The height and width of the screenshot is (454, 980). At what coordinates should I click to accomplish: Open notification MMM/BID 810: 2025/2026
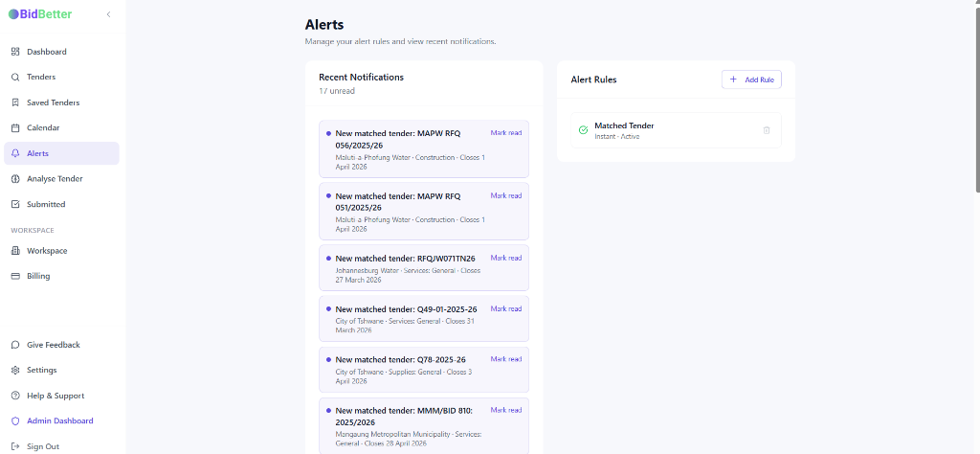[x=424, y=426]
